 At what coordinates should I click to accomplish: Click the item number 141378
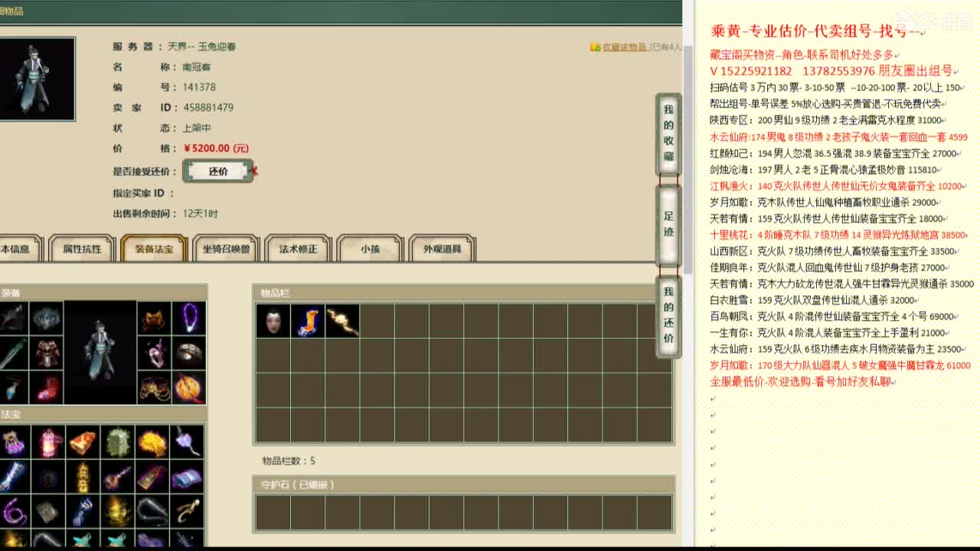tap(199, 87)
